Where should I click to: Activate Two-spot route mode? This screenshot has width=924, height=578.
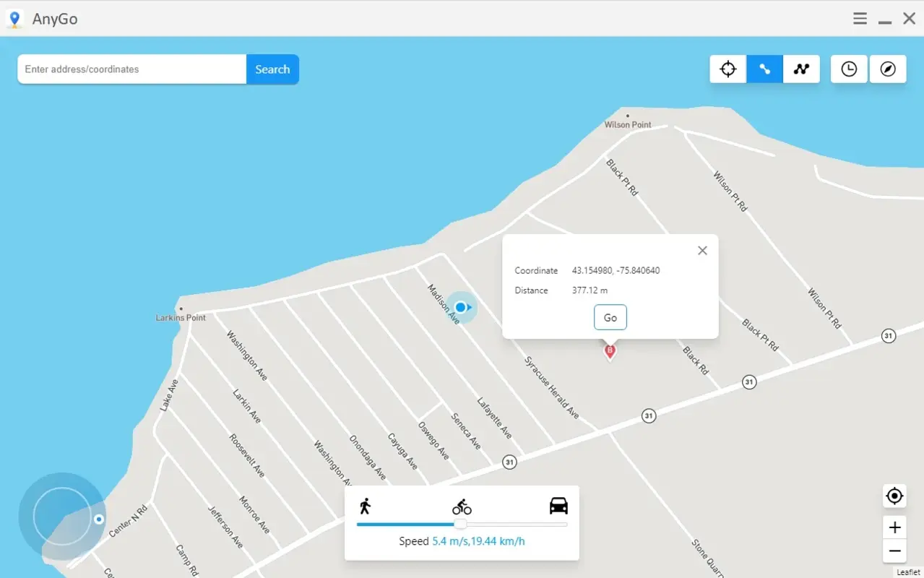tap(764, 69)
